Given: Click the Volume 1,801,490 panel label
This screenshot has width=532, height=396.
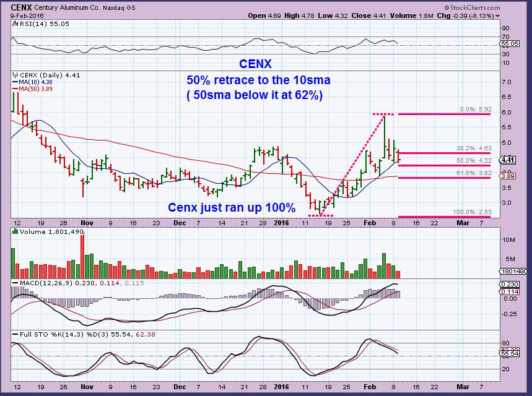Looking at the screenshot, I should point(51,232).
